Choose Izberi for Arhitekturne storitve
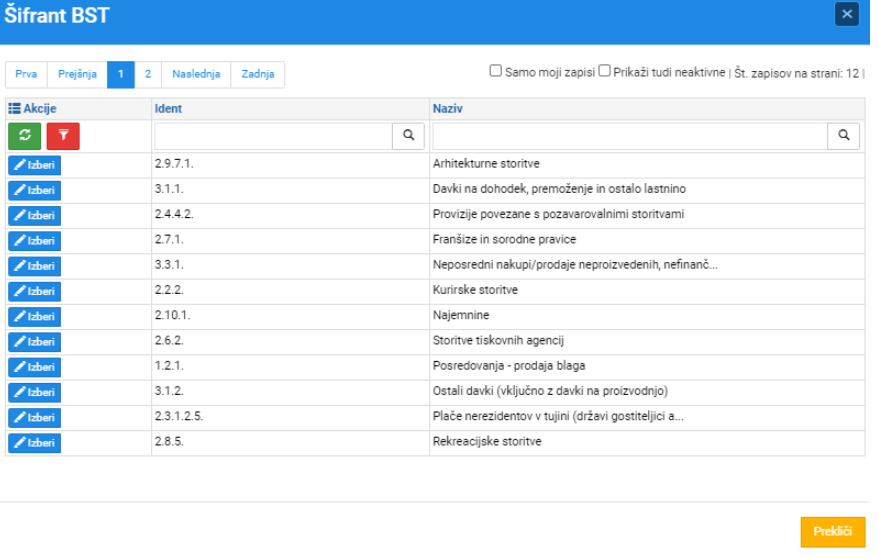The image size is (879, 559). [x=34, y=165]
